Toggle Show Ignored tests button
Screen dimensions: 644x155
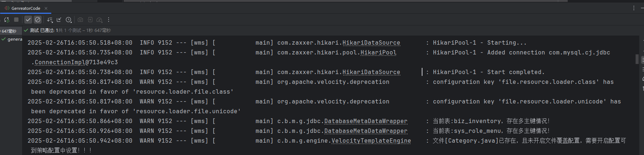click(x=38, y=20)
